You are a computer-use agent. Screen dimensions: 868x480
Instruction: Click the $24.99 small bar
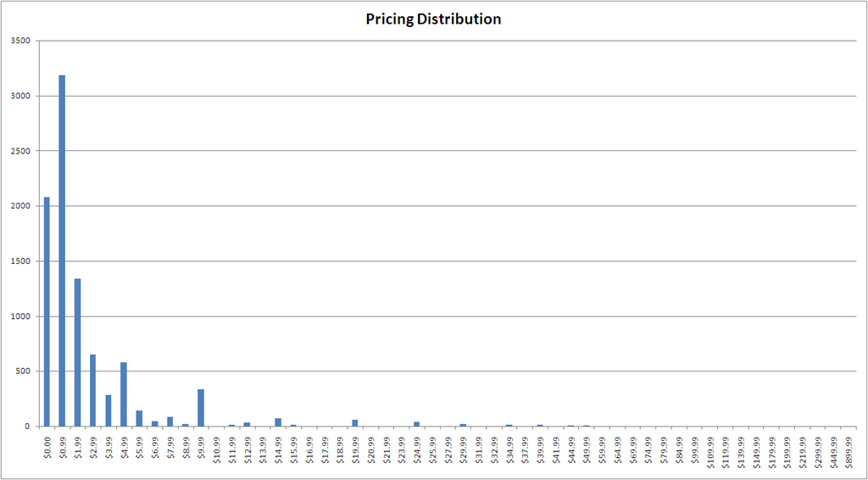pyautogui.click(x=417, y=424)
